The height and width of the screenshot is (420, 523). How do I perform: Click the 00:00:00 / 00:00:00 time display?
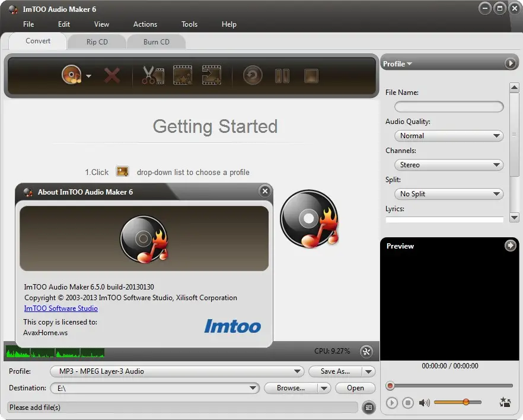click(449, 366)
